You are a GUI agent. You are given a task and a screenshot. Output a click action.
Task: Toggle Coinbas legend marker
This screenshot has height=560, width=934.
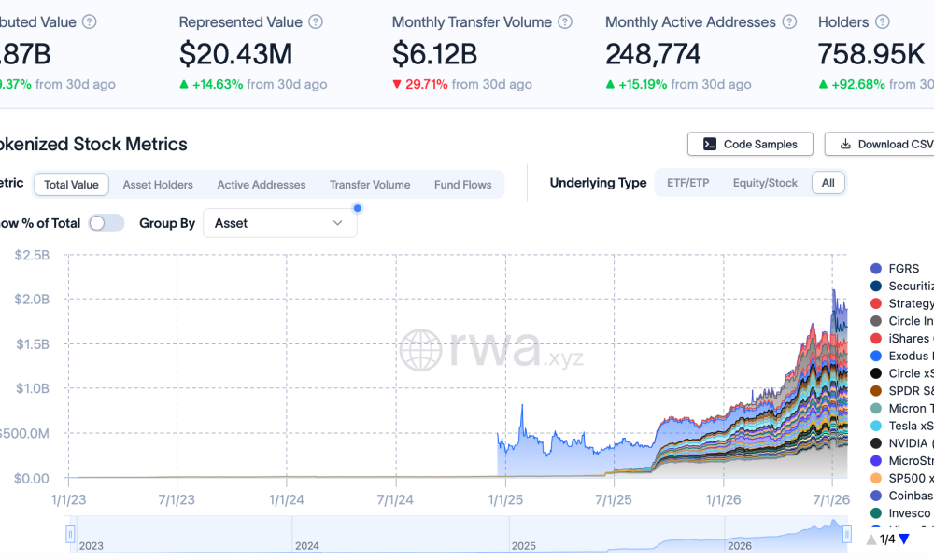click(x=876, y=496)
